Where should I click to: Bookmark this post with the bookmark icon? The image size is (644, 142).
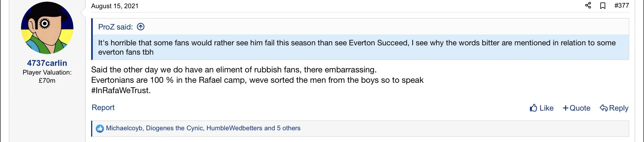(603, 6)
